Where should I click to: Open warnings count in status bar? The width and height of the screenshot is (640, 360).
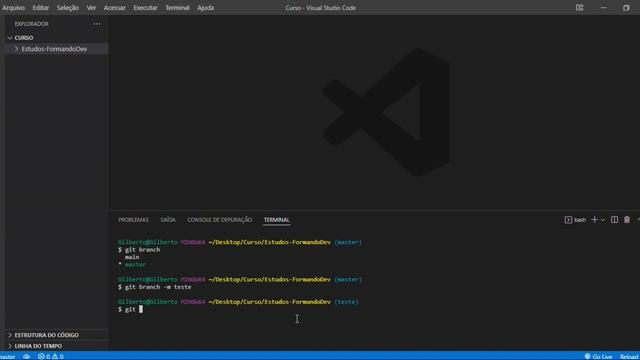point(58,356)
